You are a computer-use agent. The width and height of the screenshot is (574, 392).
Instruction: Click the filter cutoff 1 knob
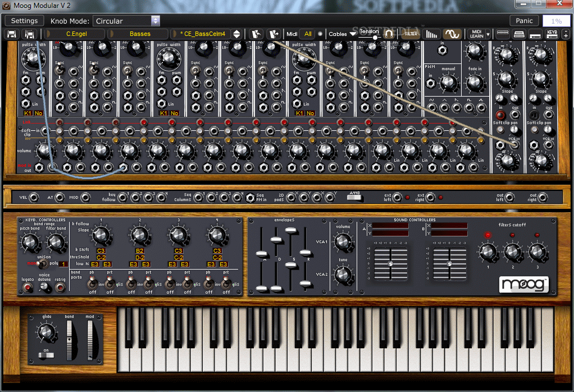point(488,252)
